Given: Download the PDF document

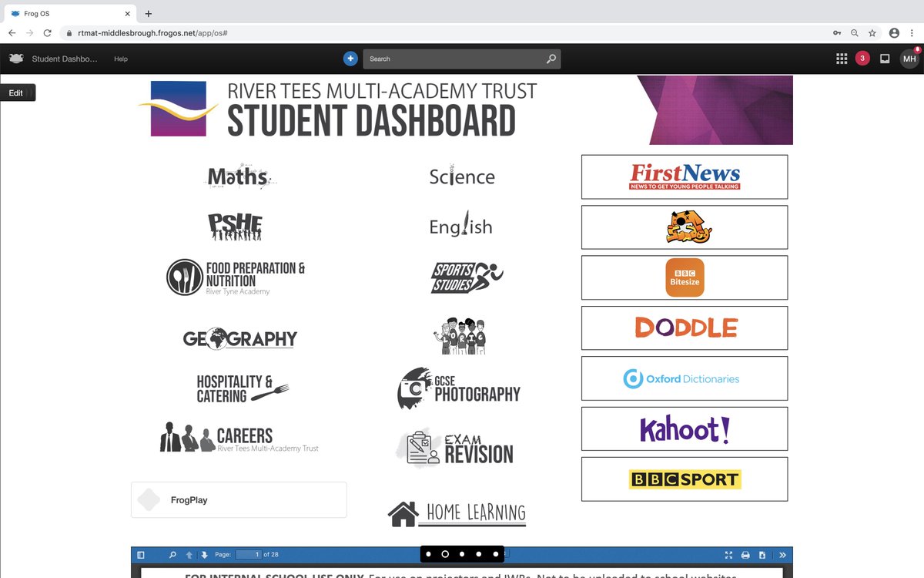Looking at the screenshot, I should (x=762, y=555).
